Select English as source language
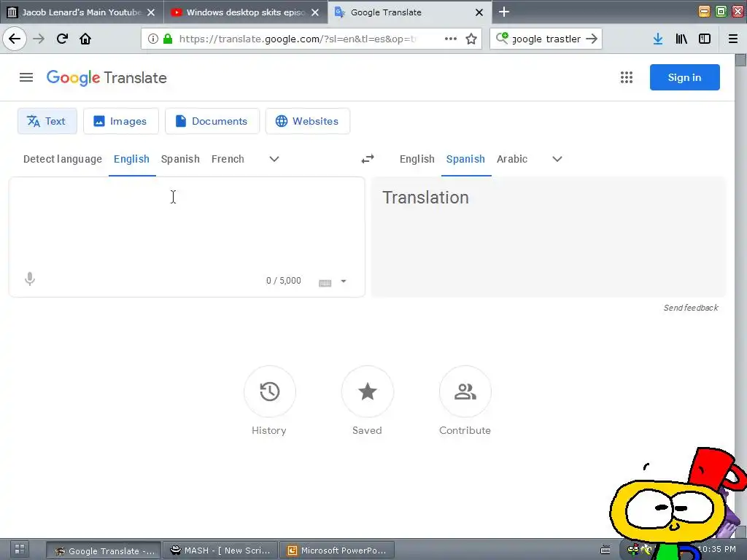The width and height of the screenshot is (747, 560). [x=131, y=159]
